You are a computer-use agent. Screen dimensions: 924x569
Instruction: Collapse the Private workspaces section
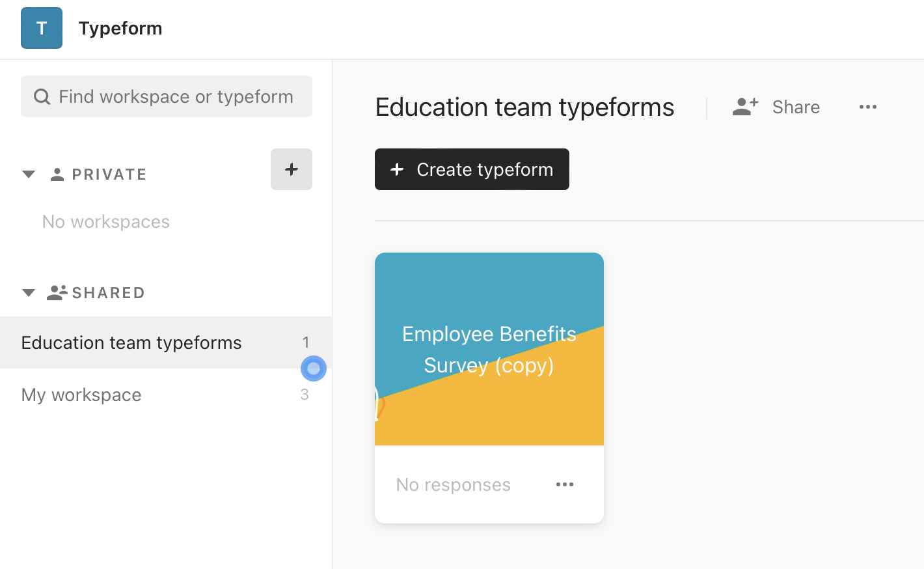point(29,174)
